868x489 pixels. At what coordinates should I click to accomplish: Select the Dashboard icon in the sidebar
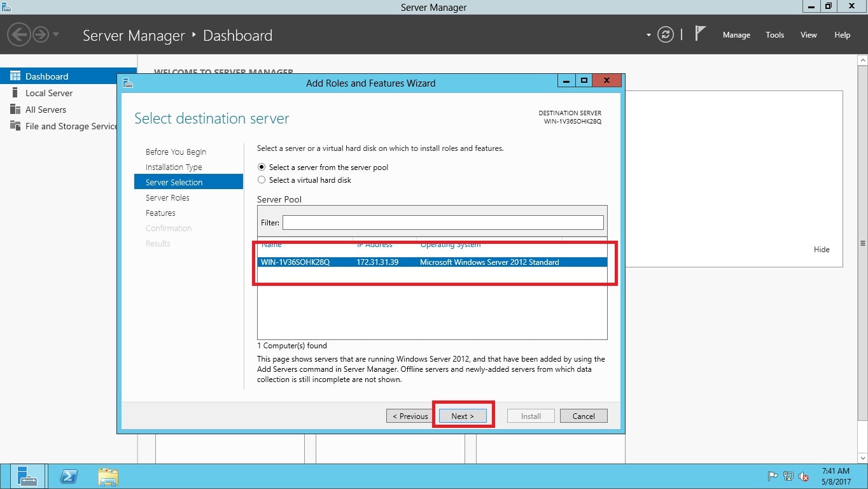(x=15, y=76)
